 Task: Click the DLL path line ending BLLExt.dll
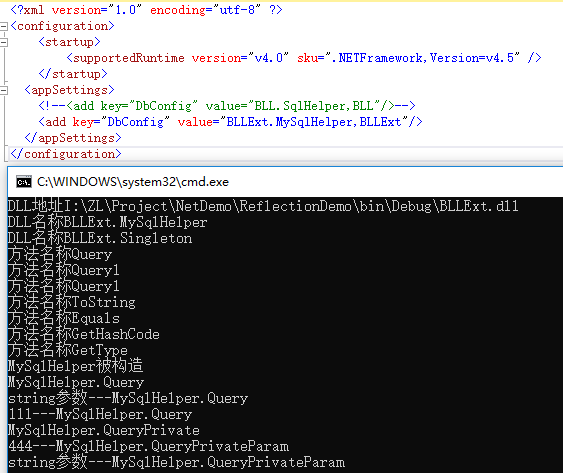coord(263,206)
